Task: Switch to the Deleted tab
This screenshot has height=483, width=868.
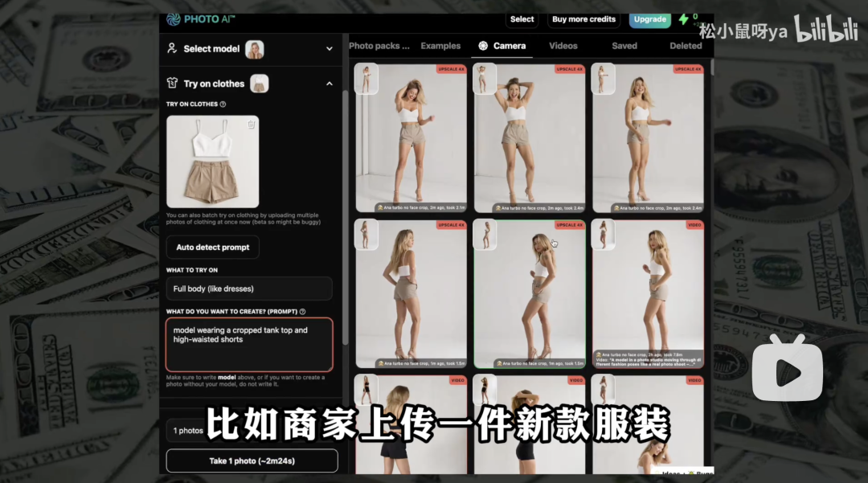Action: point(686,46)
